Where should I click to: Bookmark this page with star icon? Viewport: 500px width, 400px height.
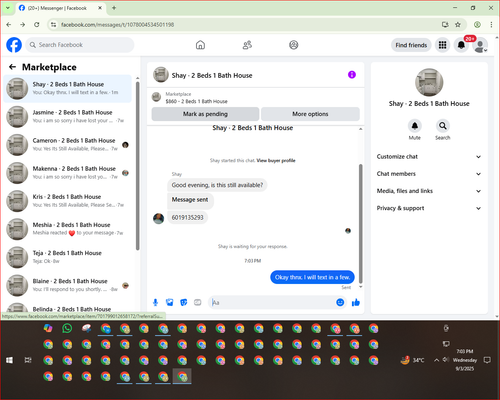458,25
